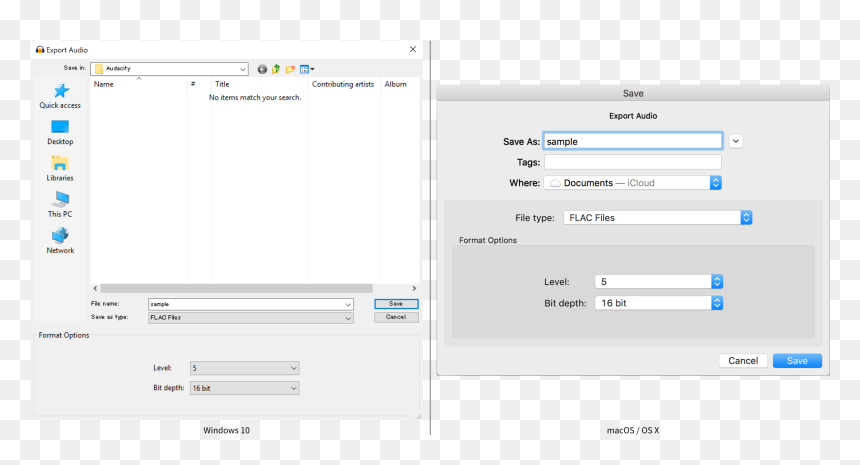Sort by Contributing artists column

click(343, 84)
